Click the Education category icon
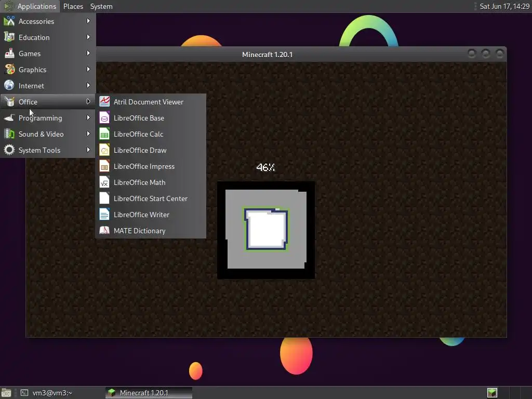 9,37
